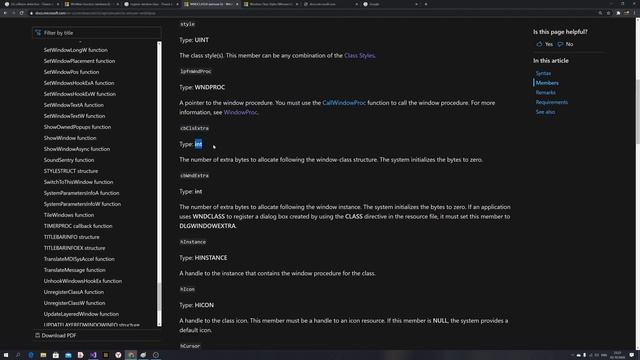Open UpdateLayeredWindow function in sidebar

point(81,315)
